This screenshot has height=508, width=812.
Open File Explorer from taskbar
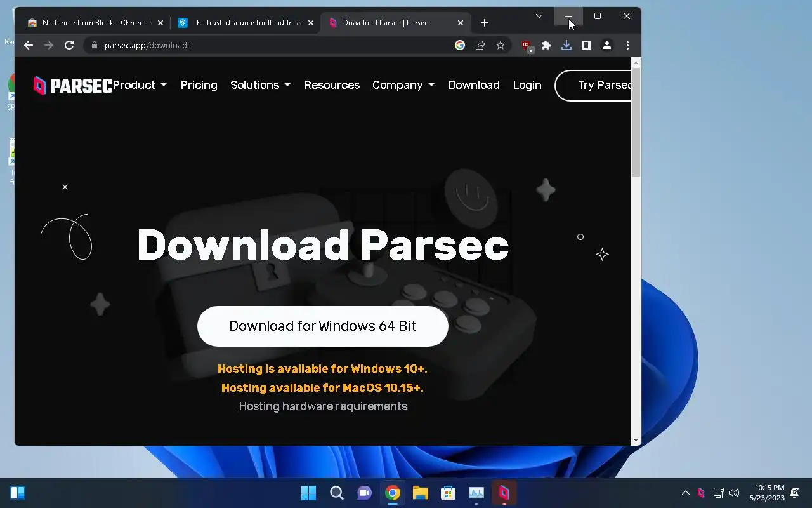click(421, 493)
